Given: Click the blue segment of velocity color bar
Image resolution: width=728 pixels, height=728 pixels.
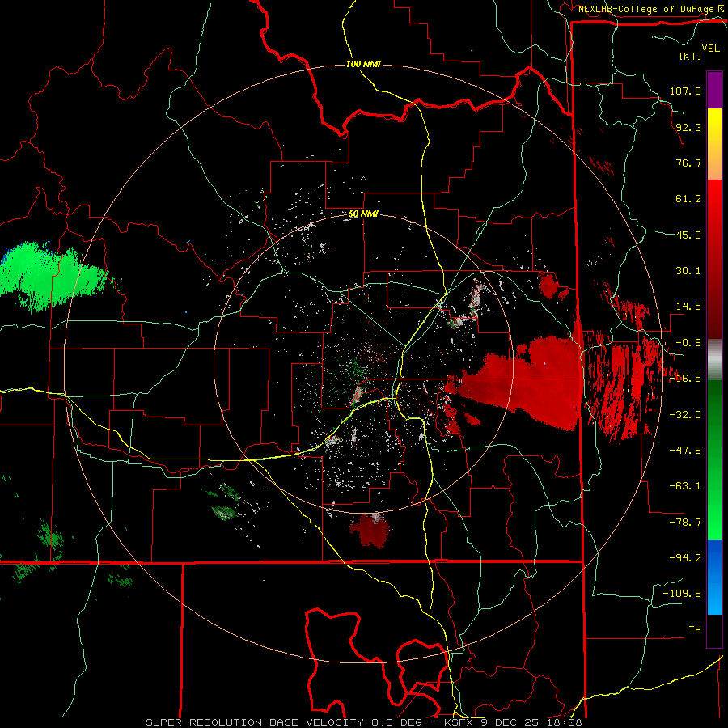Looking at the screenshot, I should tap(714, 577).
